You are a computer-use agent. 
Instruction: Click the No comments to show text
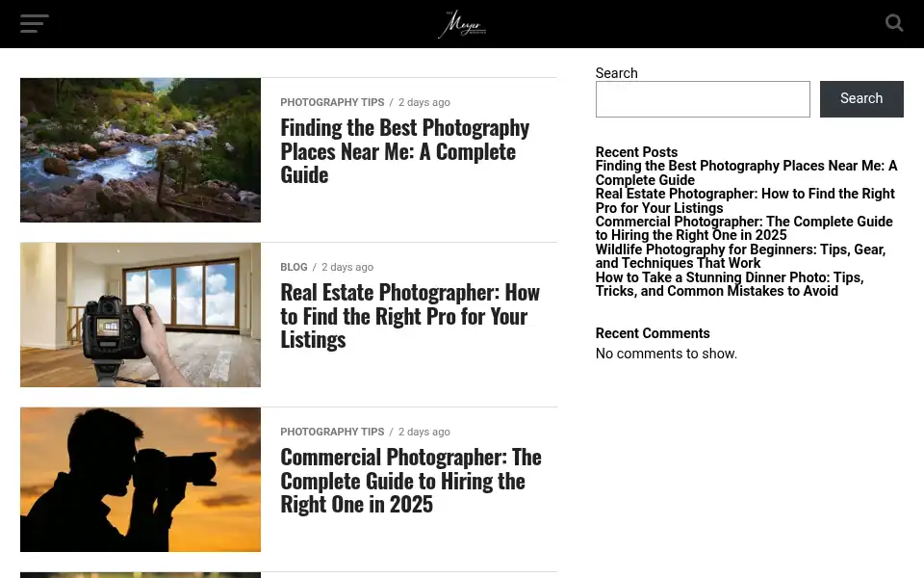pos(666,354)
